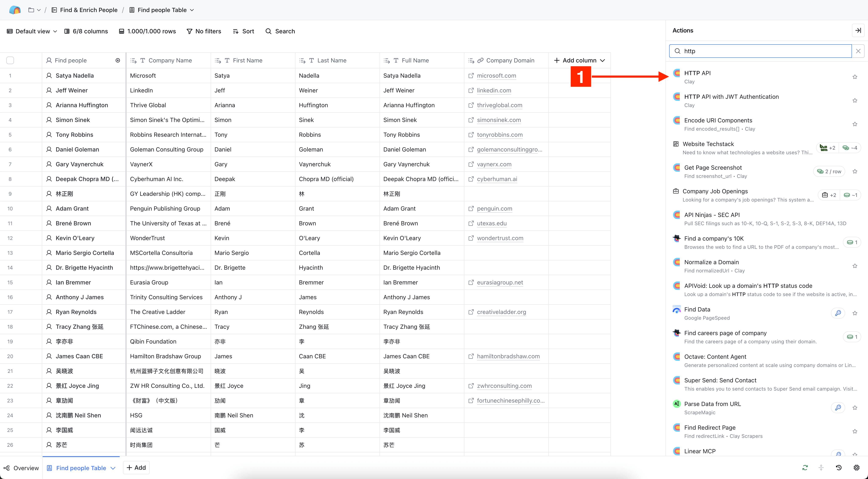Screen dimensions: 868x479
Task: Click the Search button in toolbar
Action: pos(280,31)
